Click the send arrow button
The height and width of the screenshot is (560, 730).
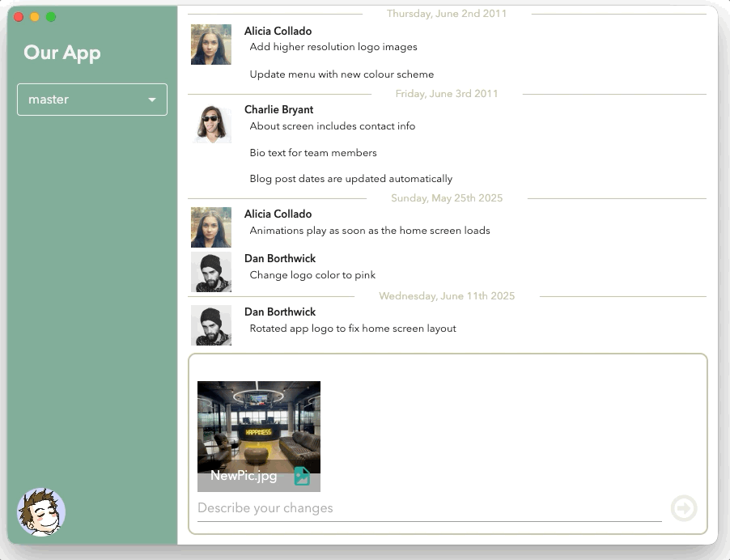(x=684, y=508)
